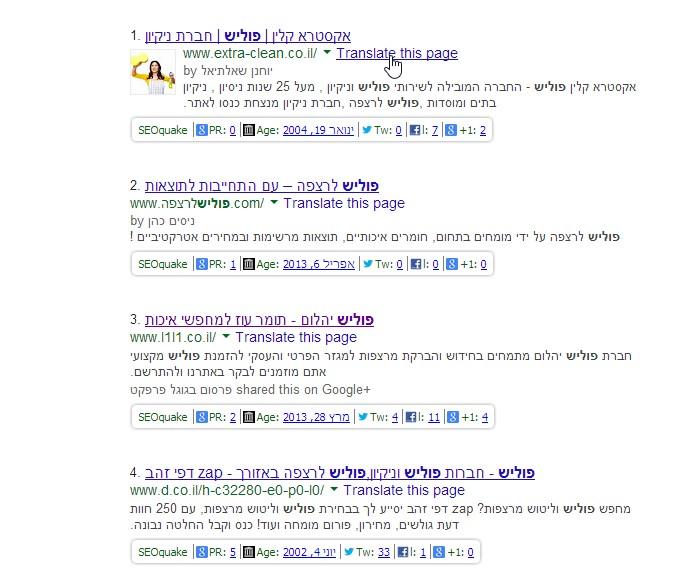Viewport: 679px width, 573px height.
Task: Open Tw value 4 in result 3 bar
Action: tap(394, 417)
